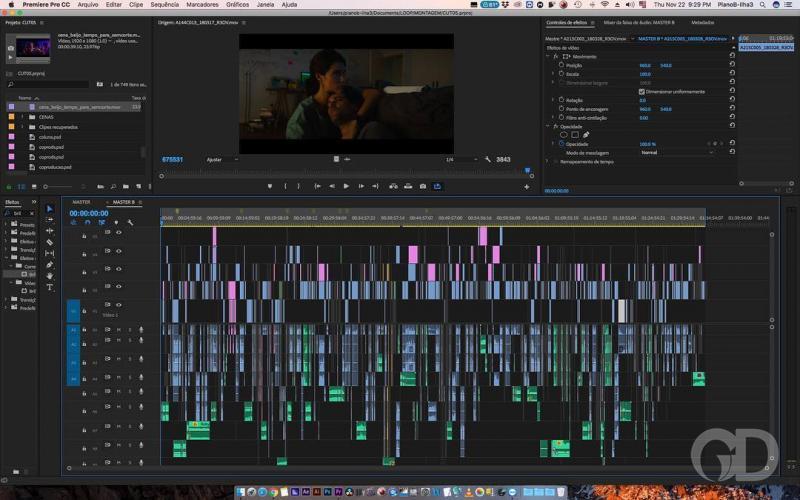This screenshot has width=800, height=500.
Task: Select the Selection arrow tool
Action: (x=50, y=209)
